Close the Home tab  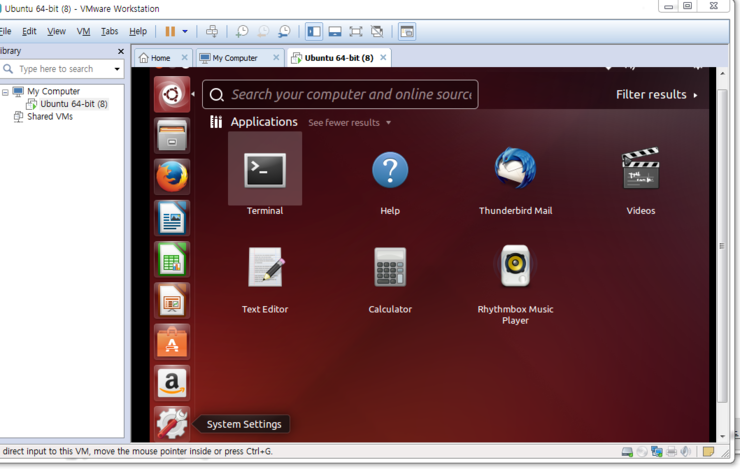[x=185, y=58]
